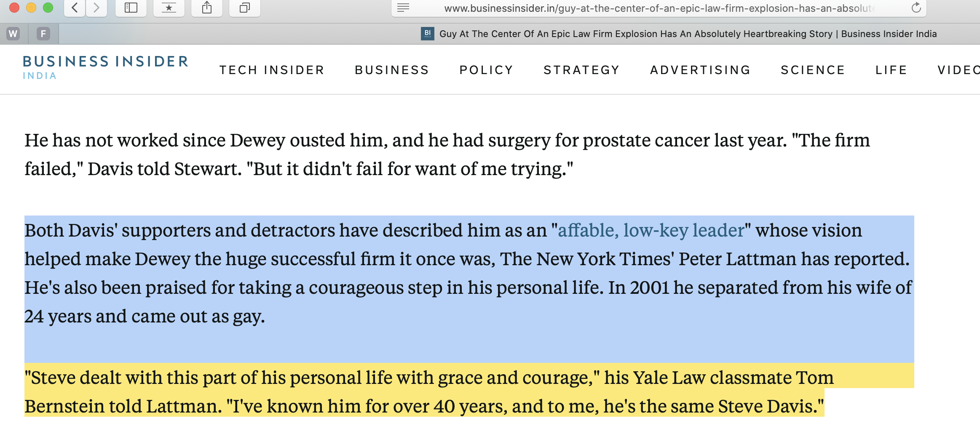Show all tabs overview
The height and width of the screenshot is (426, 980).
click(245, 8)
